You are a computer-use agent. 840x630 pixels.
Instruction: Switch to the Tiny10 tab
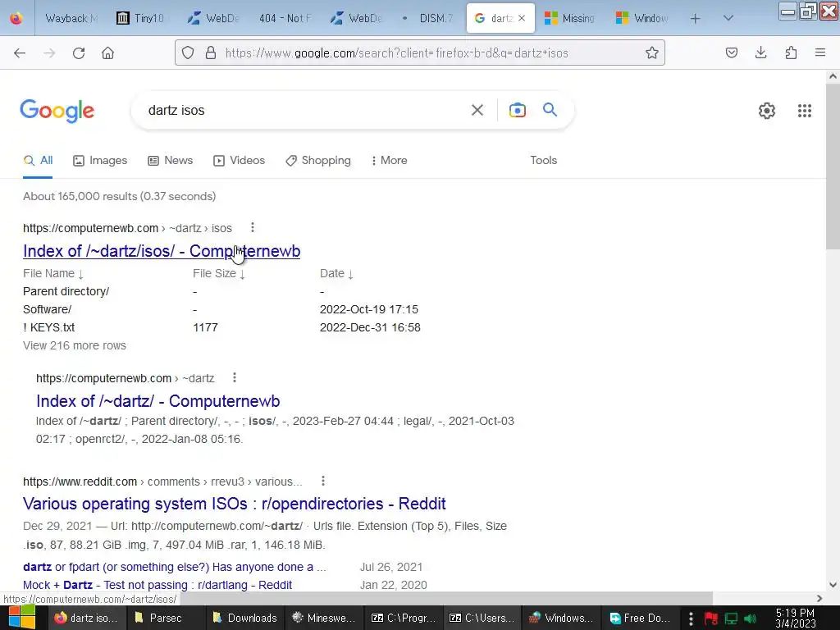coord(141,18)
